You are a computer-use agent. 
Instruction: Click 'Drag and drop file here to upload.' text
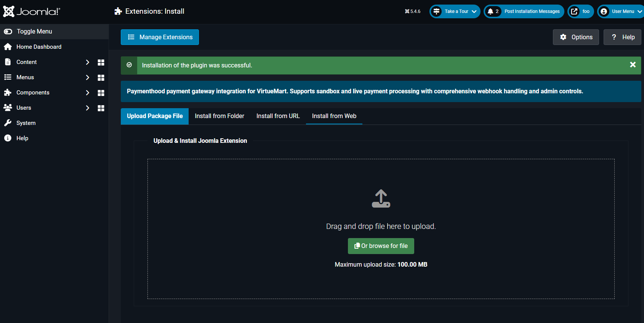(381, 226)
